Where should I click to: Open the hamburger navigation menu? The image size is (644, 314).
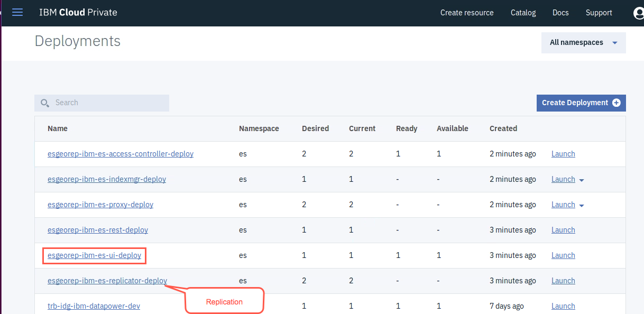coord(17,12)
